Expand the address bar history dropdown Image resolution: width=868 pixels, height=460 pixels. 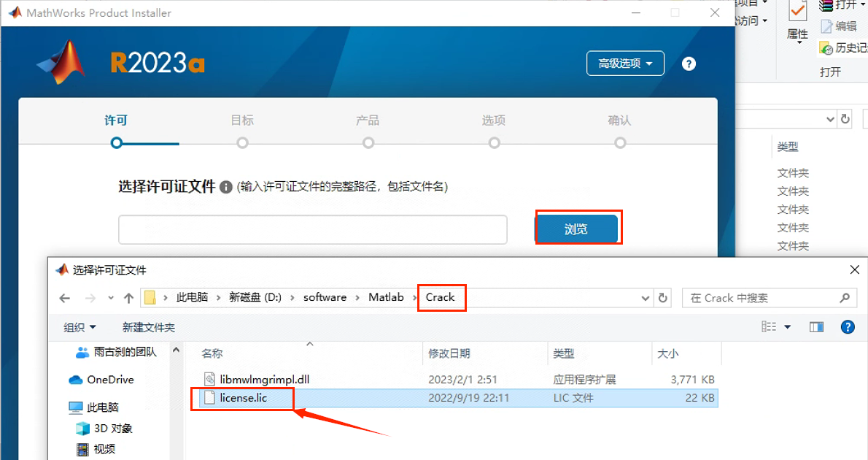[645, 298]
